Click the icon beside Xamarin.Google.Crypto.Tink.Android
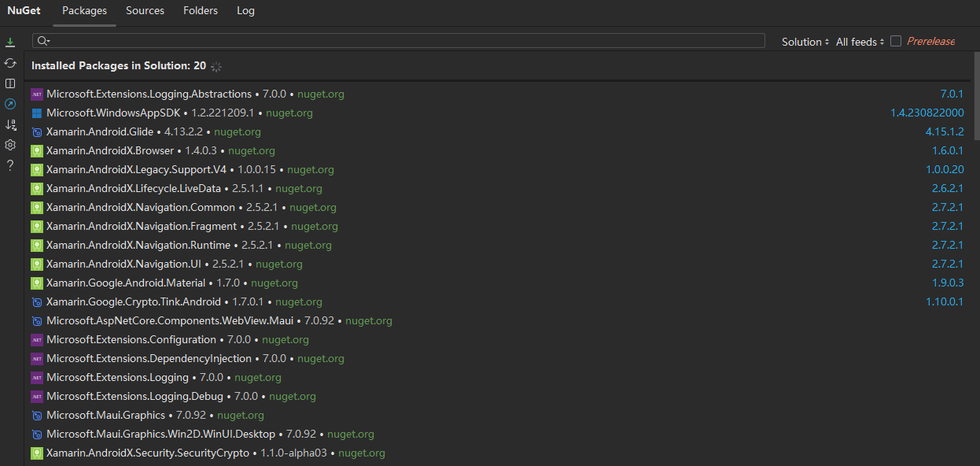 36,301
